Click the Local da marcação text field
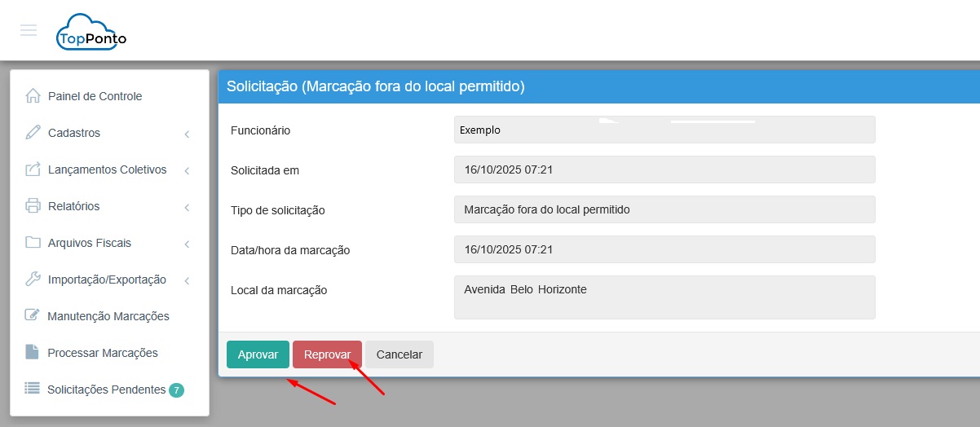This screenshot has height=427, width=980. click(x=664, y=297)
